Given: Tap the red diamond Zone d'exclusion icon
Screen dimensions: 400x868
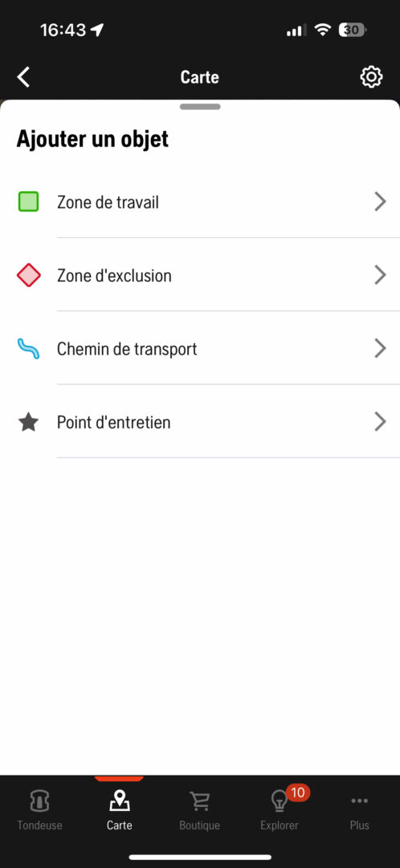Looking at the screenshot, I should point(28,275).
